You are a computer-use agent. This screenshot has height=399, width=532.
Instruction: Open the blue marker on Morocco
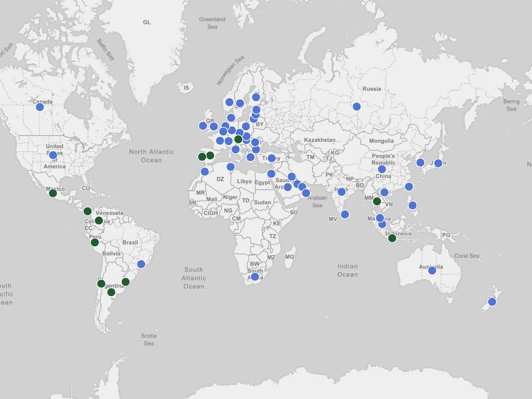pos(205,171)
